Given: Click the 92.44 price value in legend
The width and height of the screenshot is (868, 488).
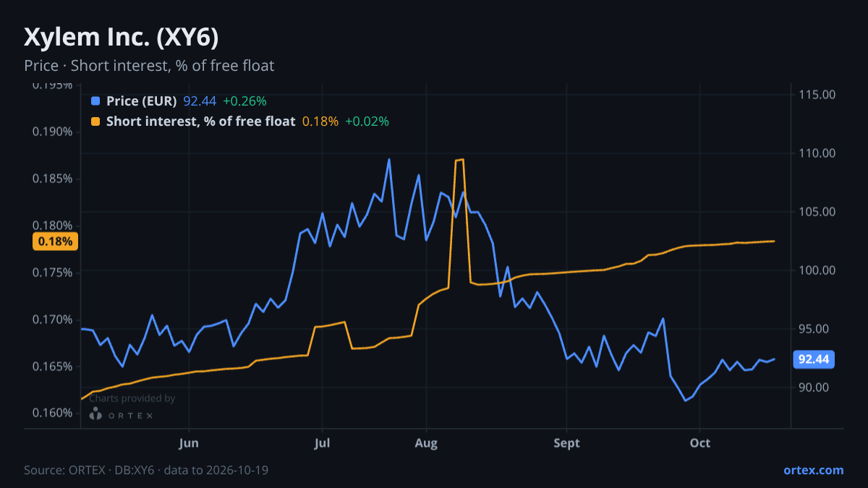Looking at the screenshot, I should coord(200,101).
